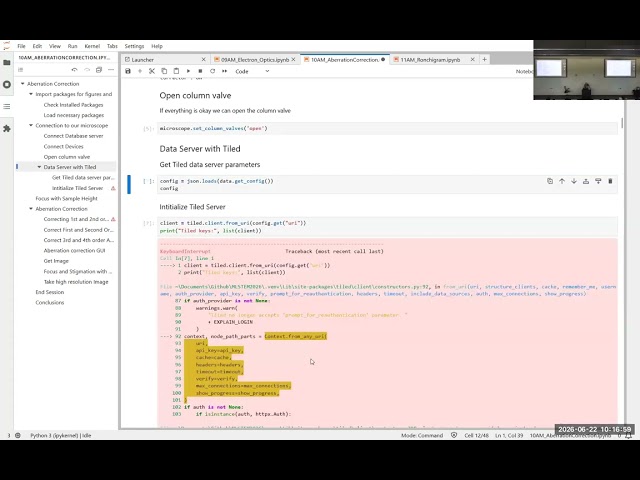
Task: Cut the selected cell using scissors icon
Action: pyautogui.click(x=152, y=71)
